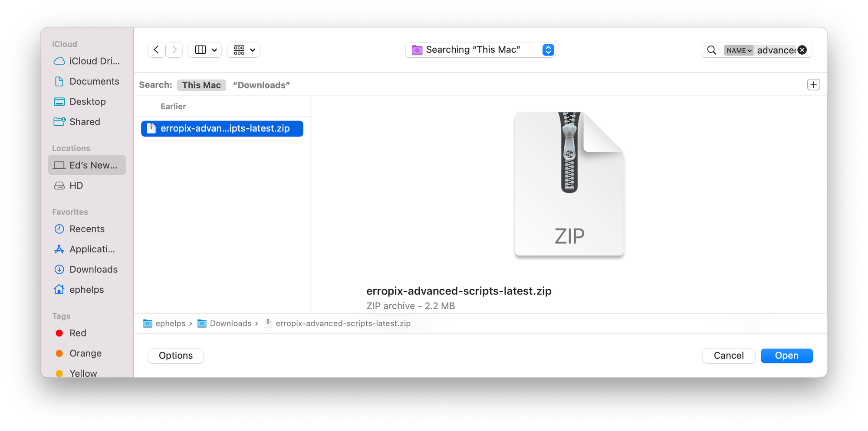Select ephelps in the path bar
This screenshot has height=431, width=868.
click(164, 323)
